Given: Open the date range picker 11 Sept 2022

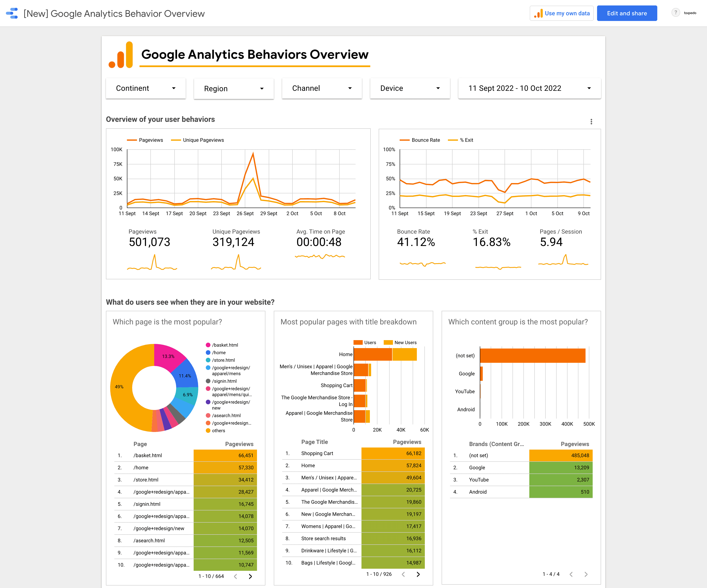Looking at the screenshot, I should (x=530, y=88).
